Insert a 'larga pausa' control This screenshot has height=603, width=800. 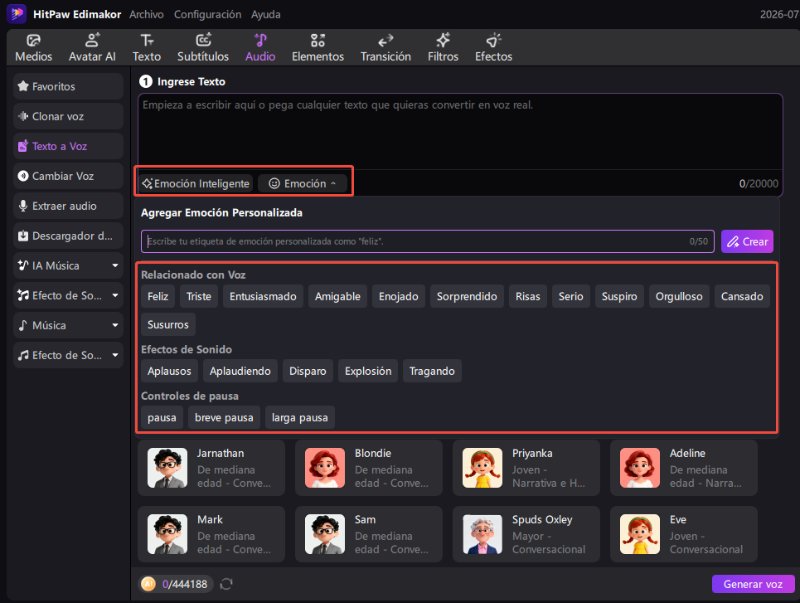pos(300,417)
